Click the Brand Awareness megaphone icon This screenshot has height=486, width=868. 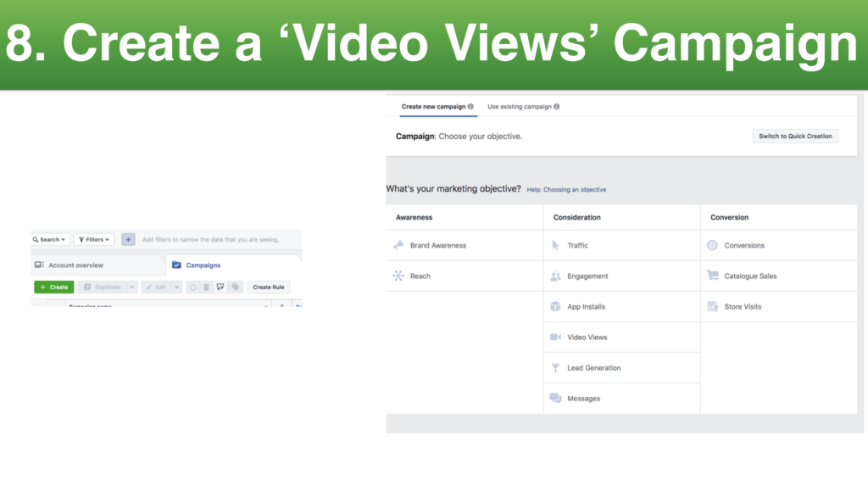pos(398,245)
